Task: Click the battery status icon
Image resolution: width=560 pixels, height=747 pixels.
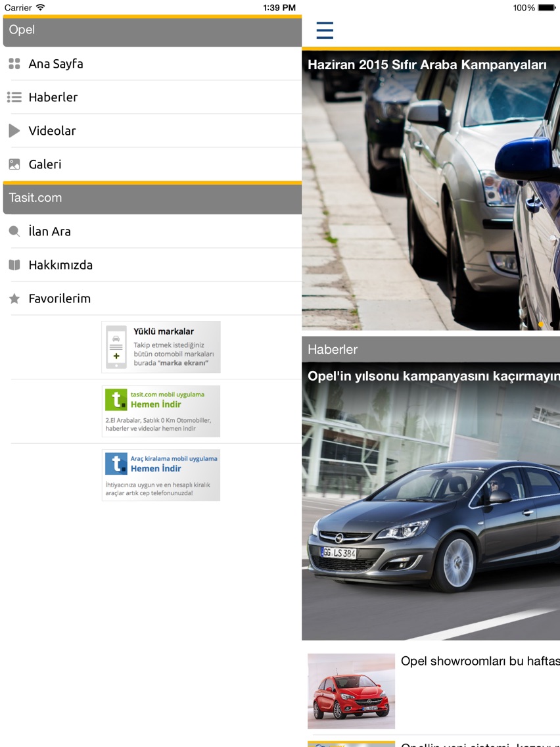Action: [547, 8]
